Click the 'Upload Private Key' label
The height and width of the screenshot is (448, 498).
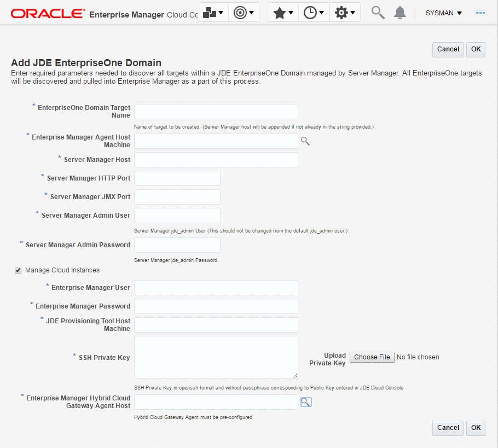coord(327,359)
